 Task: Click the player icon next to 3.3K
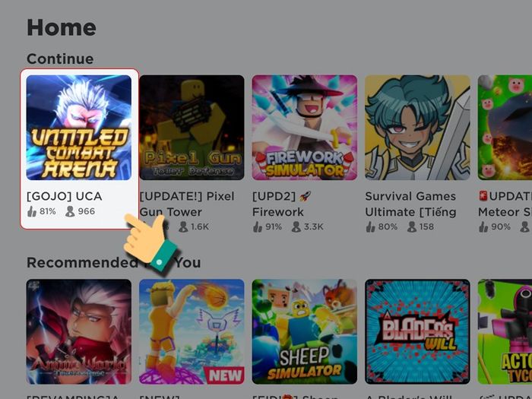296,226
